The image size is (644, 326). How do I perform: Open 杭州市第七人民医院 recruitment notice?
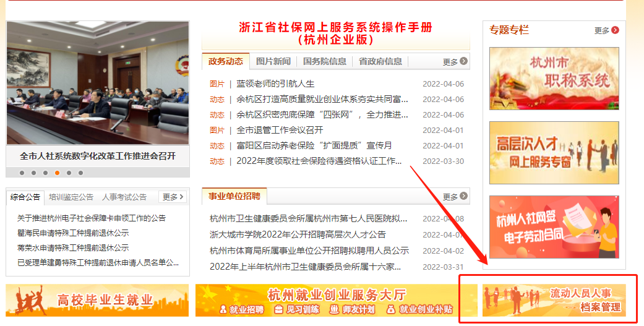(x=308, y=218)
